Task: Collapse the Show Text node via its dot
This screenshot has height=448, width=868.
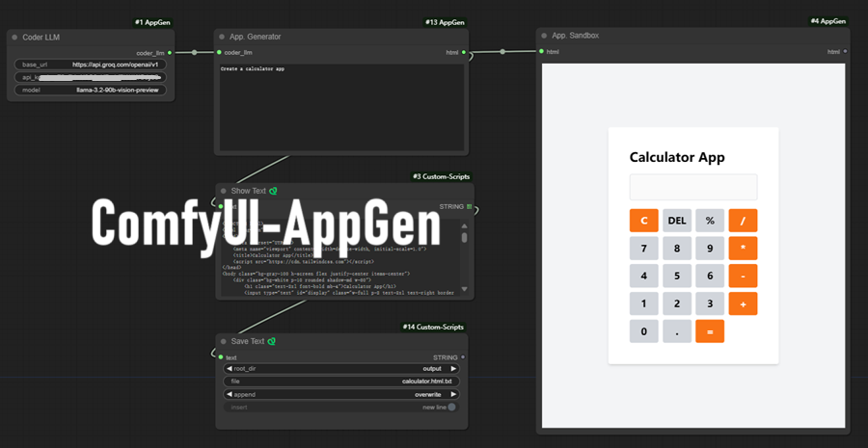Action: tap(223, 191)
